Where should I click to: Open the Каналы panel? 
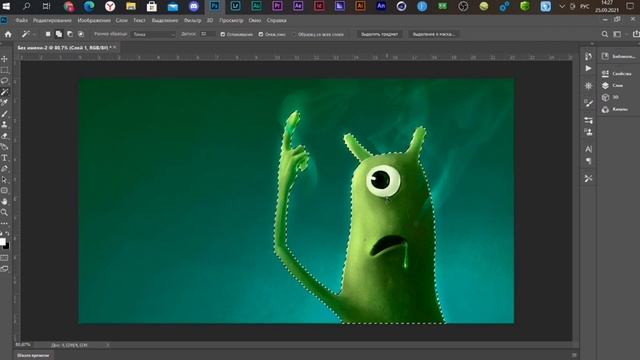(x=615, y=109)
